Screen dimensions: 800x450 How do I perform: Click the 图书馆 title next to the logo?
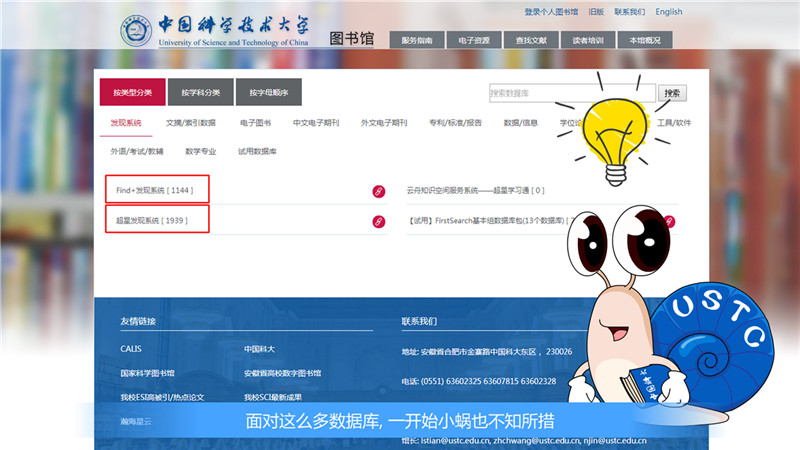[352, 38]
